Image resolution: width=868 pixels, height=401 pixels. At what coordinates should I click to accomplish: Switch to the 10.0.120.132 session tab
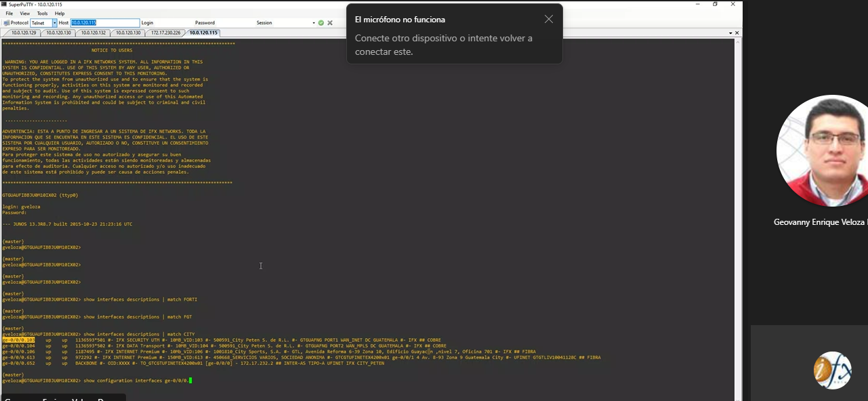click(94, 33)
